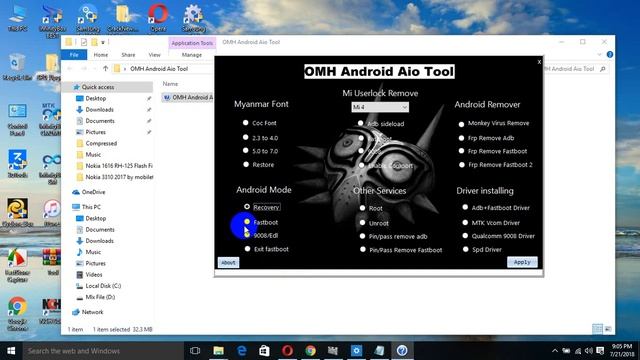
Task: Switch to the Share ribbon tab
Action: pyautogui.click(x=128, y=55)
